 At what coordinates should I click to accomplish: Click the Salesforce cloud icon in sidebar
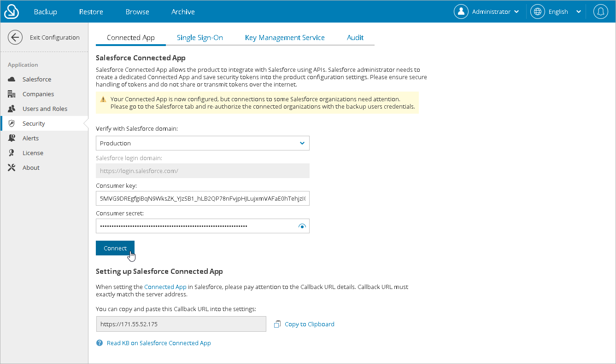12,79
